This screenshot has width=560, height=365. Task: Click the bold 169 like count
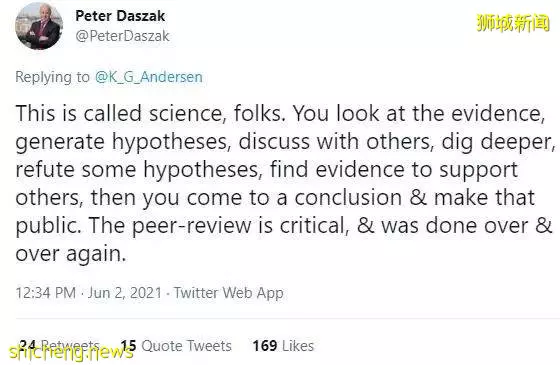click(x=265, y=346)
